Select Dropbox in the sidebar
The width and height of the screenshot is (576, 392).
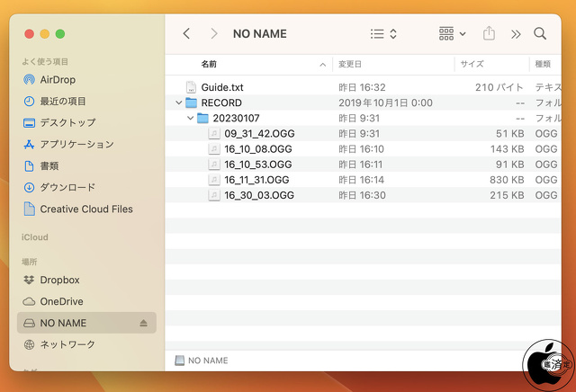[x=59, y=280]
